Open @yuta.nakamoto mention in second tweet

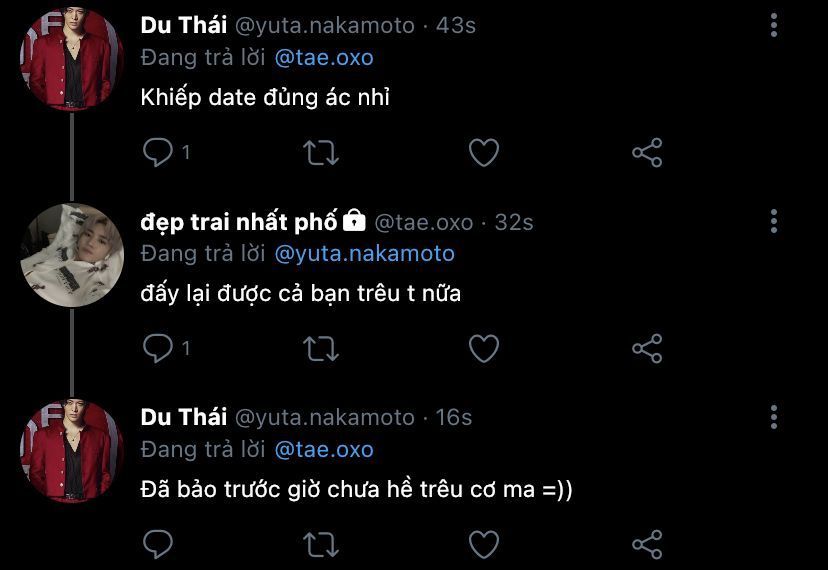coord(364,254)
